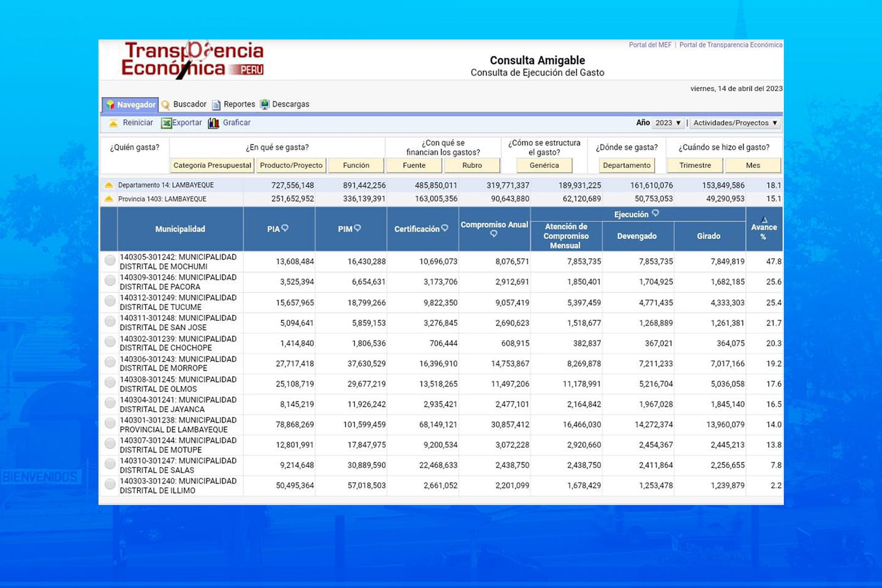882x588 pixels.
Task: Open the Buscador tab
Action: click(189, 105)
